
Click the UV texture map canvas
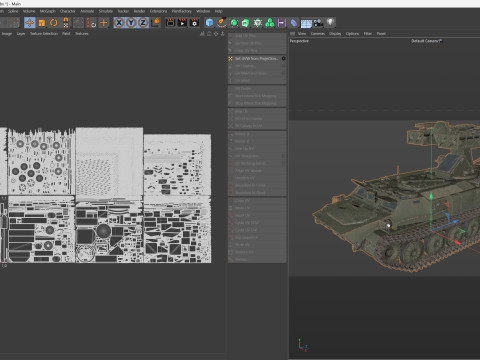[105, 195]
